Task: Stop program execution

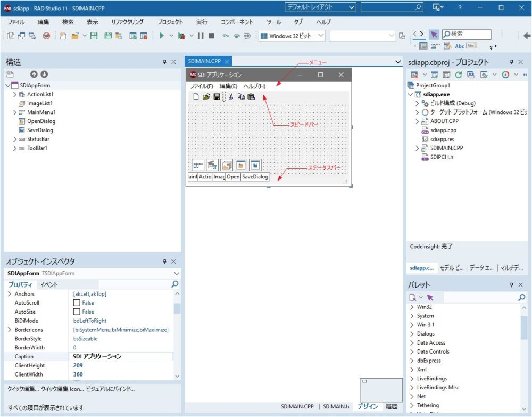Action: (x=212, y=35)
